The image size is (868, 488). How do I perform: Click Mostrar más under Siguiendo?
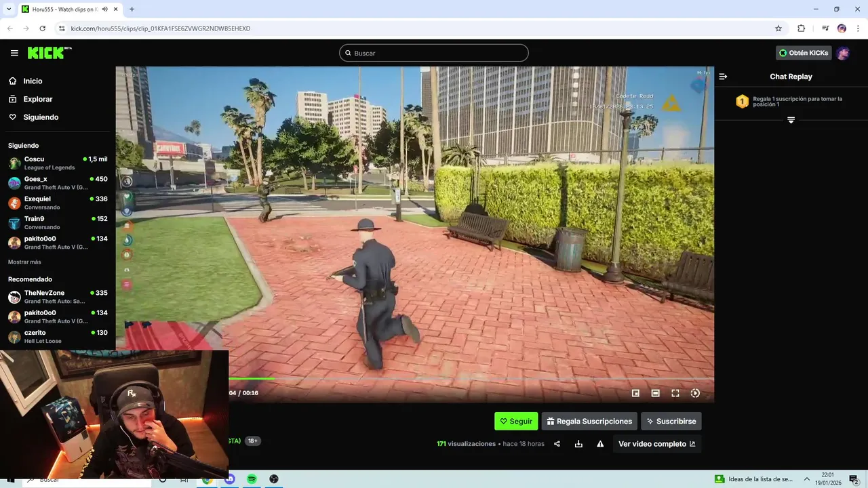24,262
